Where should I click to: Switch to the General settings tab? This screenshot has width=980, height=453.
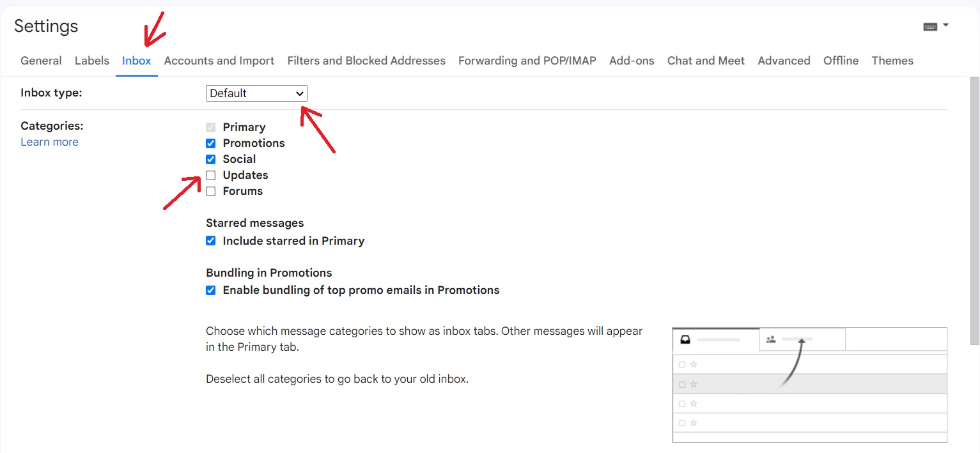(x=41, y=61)
